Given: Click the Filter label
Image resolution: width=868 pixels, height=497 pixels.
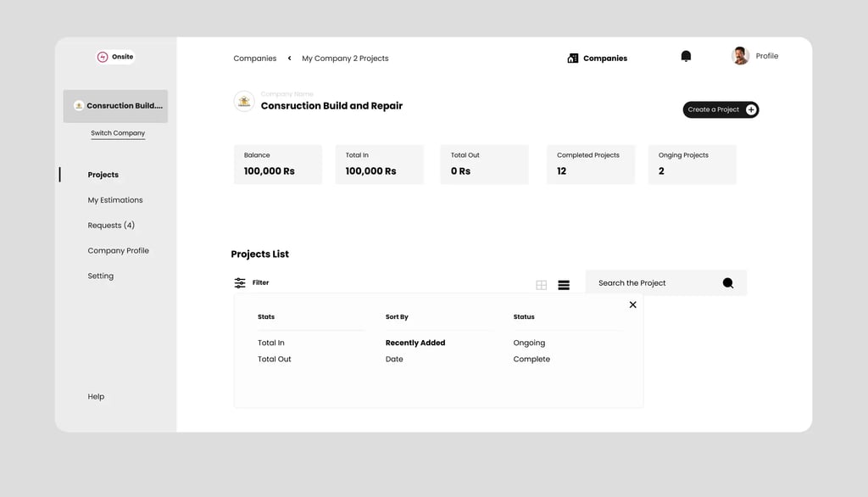Looking at the screenshot, I should (261, 282).
